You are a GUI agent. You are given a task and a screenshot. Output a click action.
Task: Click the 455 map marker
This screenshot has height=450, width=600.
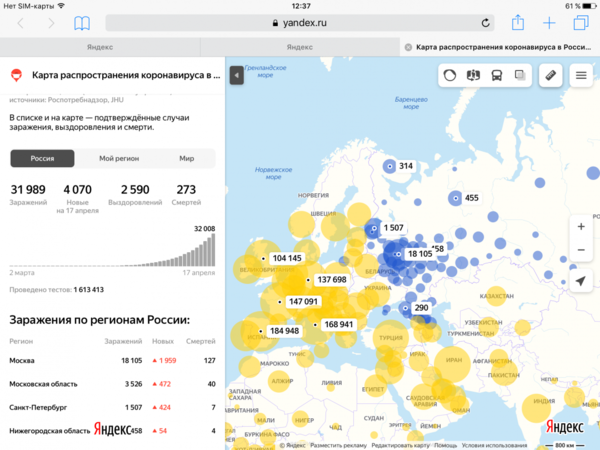[x=471, y=198]
